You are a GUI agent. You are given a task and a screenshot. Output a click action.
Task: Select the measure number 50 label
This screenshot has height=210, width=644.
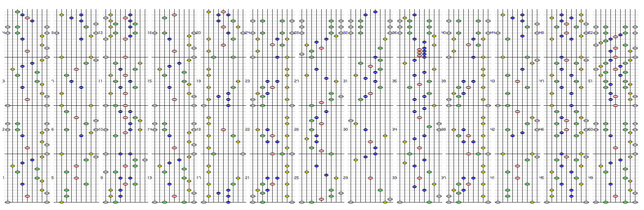point(590,130)
